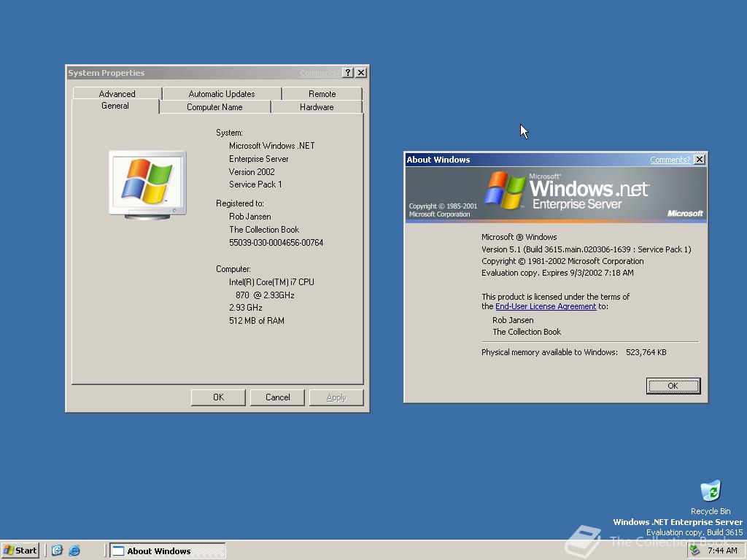
Task: Click the Comments? link in System Properties
Action: pyautogui.click(x=320, y=73)
